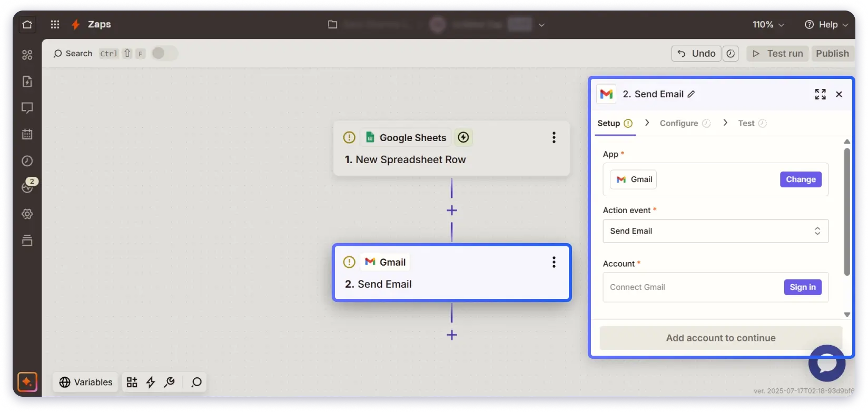Open the sidebar file with bolt icon

tap(27, 82)
